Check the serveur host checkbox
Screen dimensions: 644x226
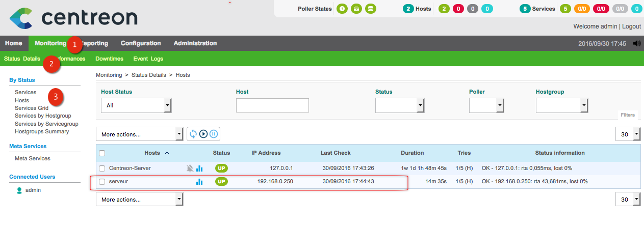(x=102, y=182)
